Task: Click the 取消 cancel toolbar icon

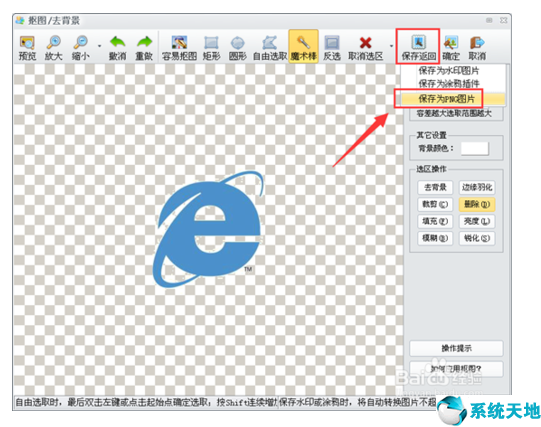Action: [477, 48]
